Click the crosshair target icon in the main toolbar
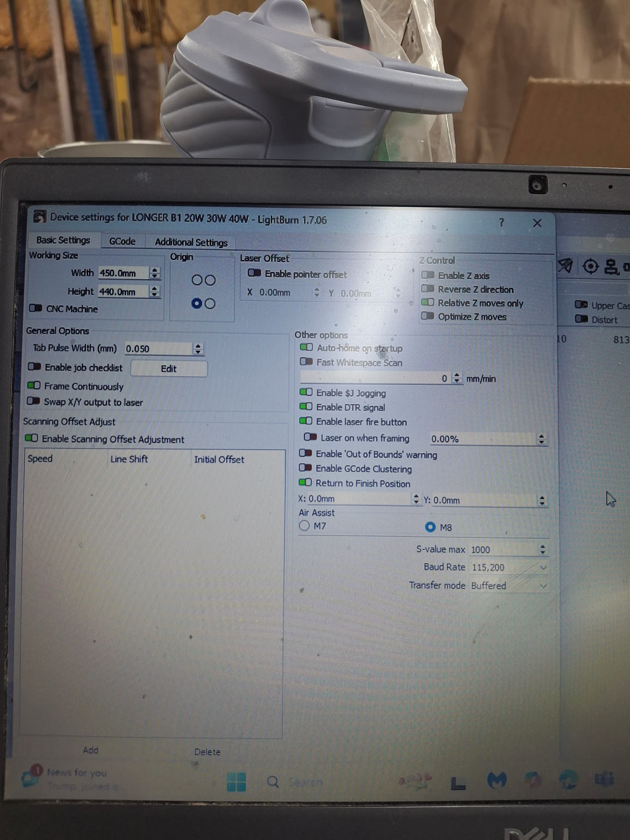This screenshot has height=840, width=630. pos(590,266)
